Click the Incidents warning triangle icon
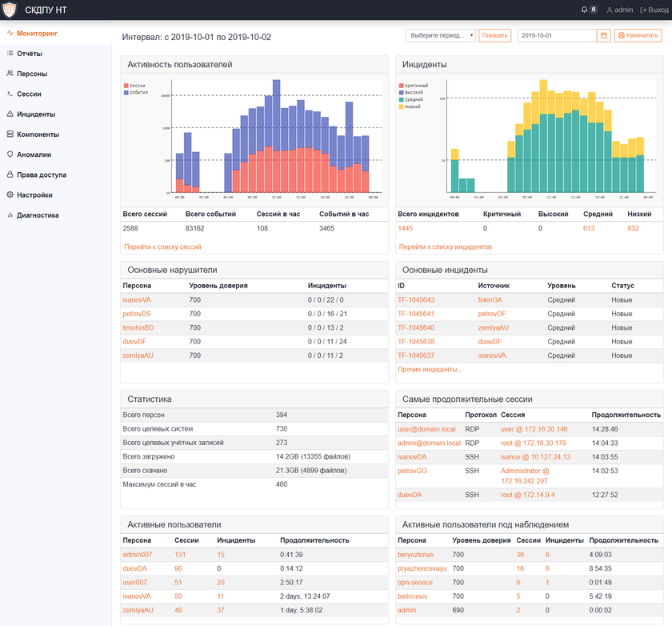The height and width of the screenshot is (626, 672). tap(10, 114)
